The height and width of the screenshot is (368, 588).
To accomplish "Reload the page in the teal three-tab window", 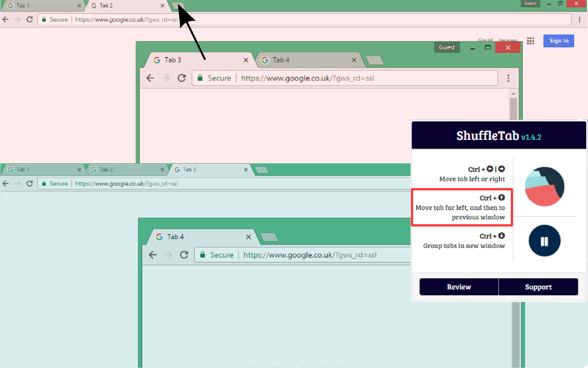I will pos(30,184).
